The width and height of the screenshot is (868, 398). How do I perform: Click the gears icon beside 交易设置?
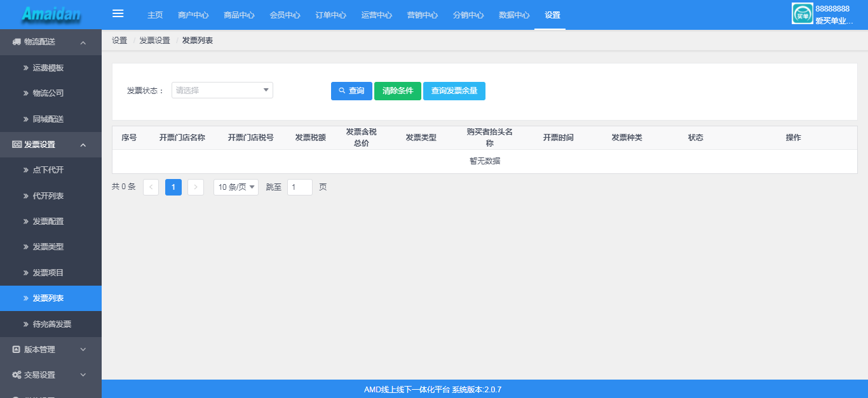[17, 375]
